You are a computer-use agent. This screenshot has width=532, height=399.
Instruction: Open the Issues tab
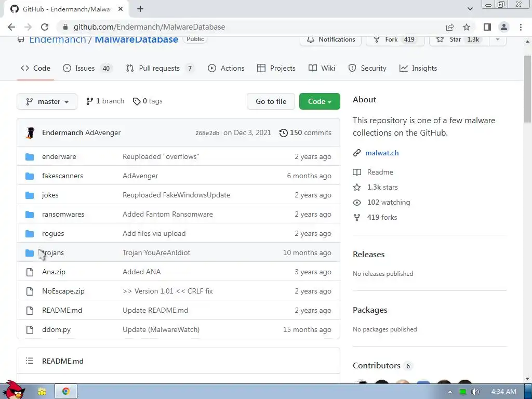point(87,68)
